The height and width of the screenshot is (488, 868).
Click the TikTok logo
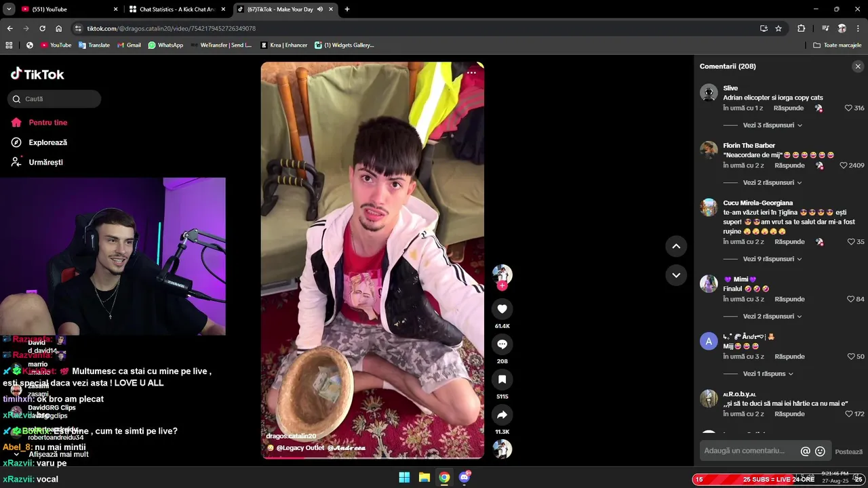pyautogui.click(x=37, y=74)
